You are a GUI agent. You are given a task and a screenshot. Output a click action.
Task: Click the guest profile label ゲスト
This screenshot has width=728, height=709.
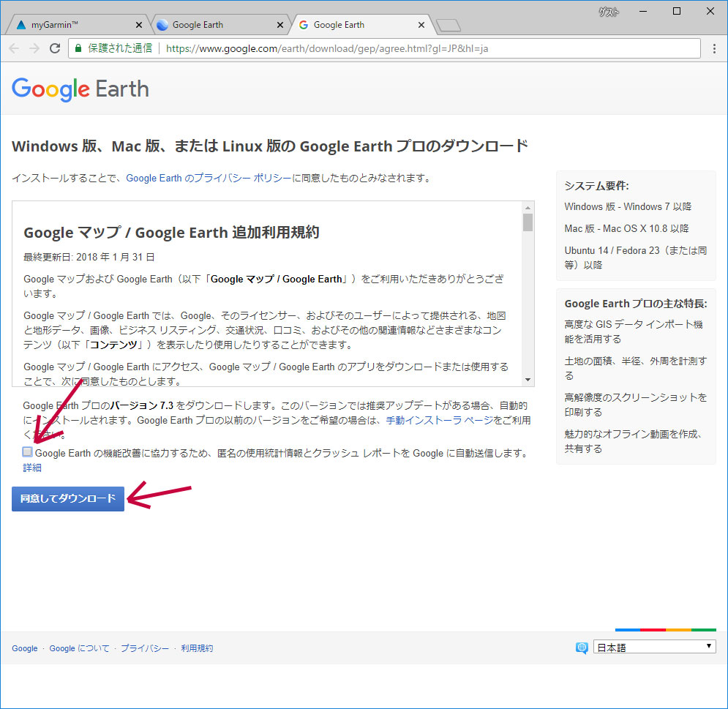click(x=609, y=12)
